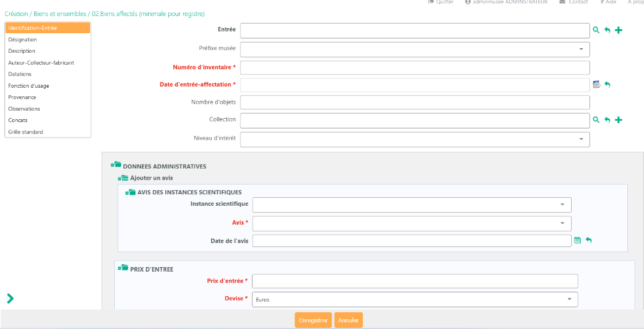Open the Niveau d'intérêt dropdown

[581, 139]
